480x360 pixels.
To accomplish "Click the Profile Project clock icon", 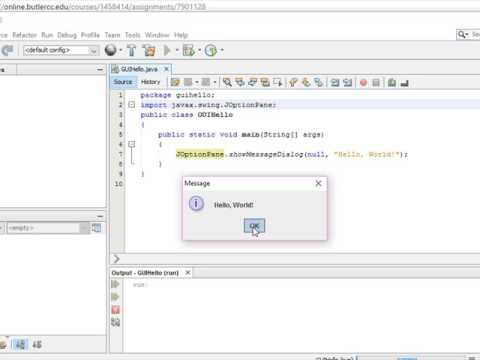I will tap(211, 50).
